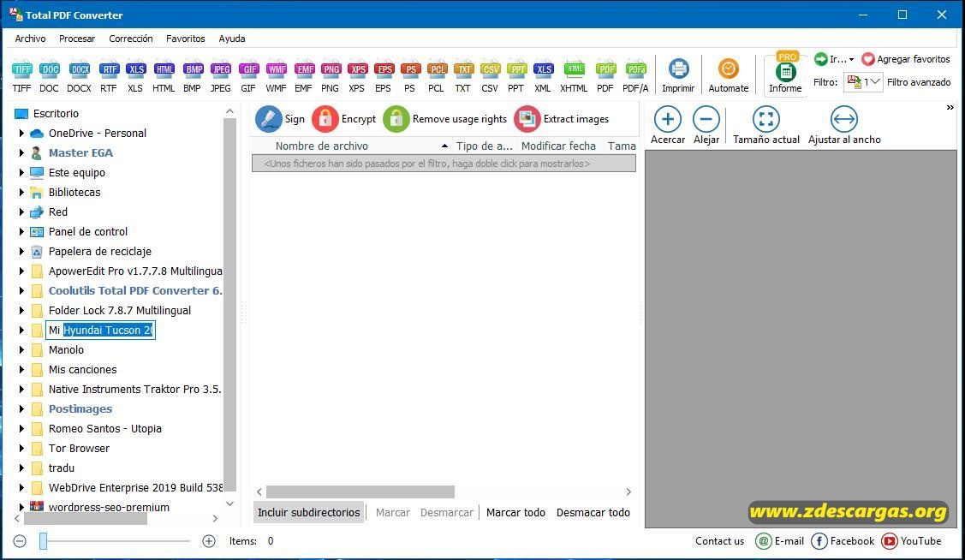Click the PS format icon
Image resolution: width=965 pixels, height=560 pixels.
pos(410,76)
